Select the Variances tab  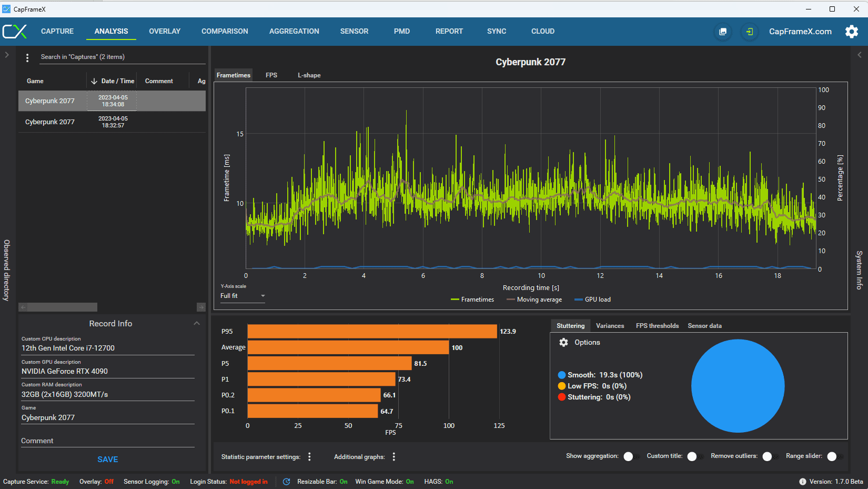[x=610, y=326]
